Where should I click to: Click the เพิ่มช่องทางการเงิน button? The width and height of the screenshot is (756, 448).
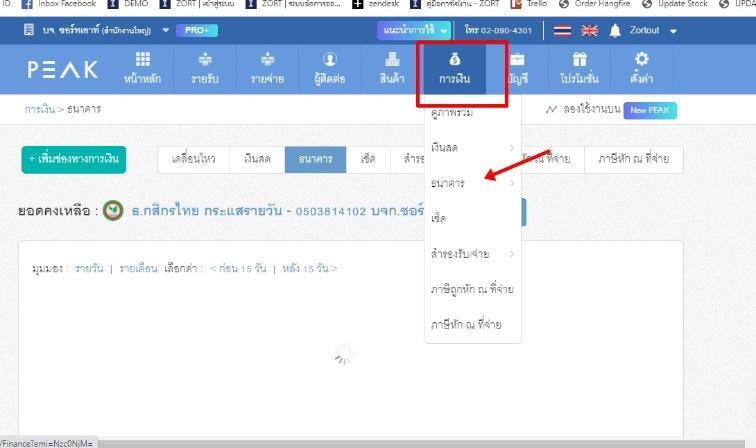pos(74,160)
